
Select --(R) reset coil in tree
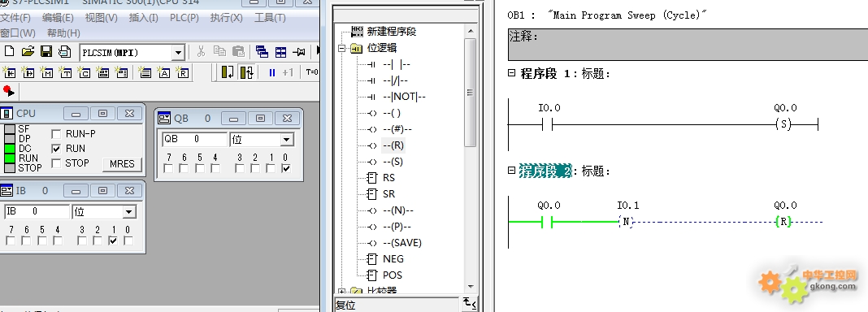393,145
